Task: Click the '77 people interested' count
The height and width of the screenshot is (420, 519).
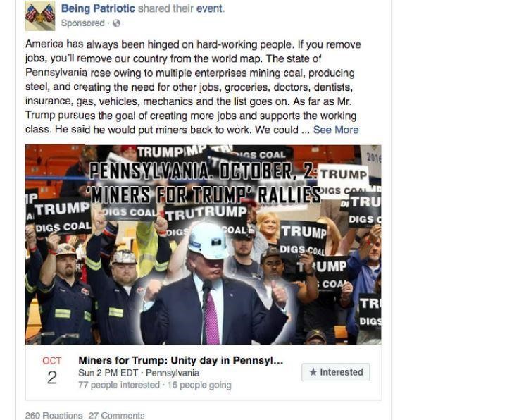Action: coord(119,385)
